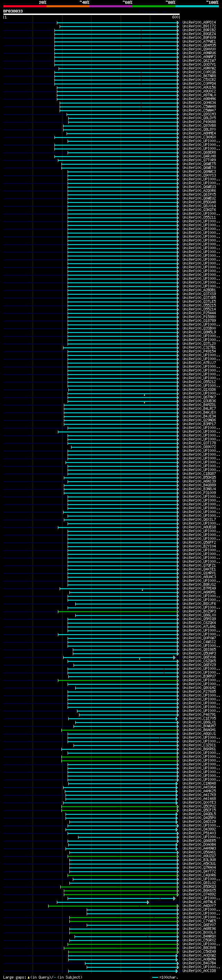
Task: Click the query name BP038033
Action: (13, 11)
